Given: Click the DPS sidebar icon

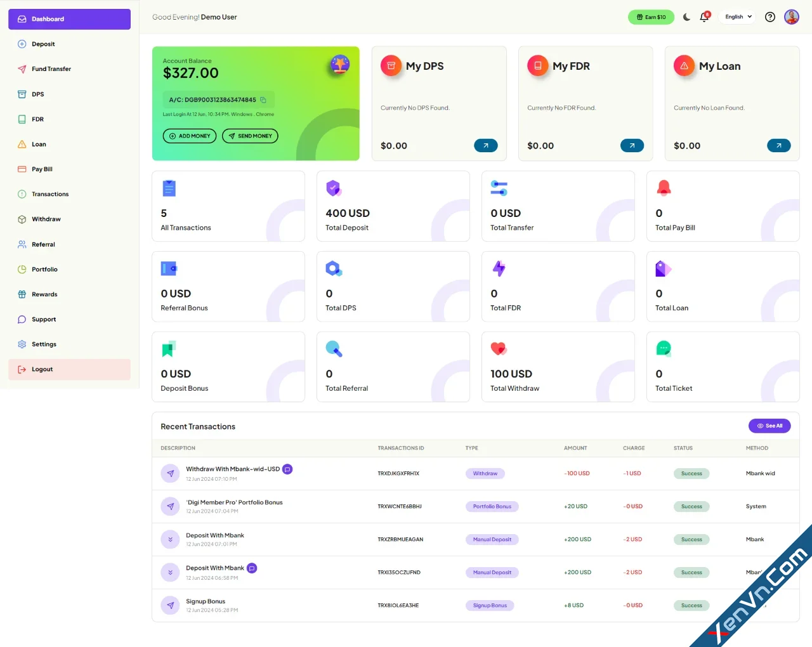Looking at the screenshot, I should pyautogui.click(x=22, y=94).
